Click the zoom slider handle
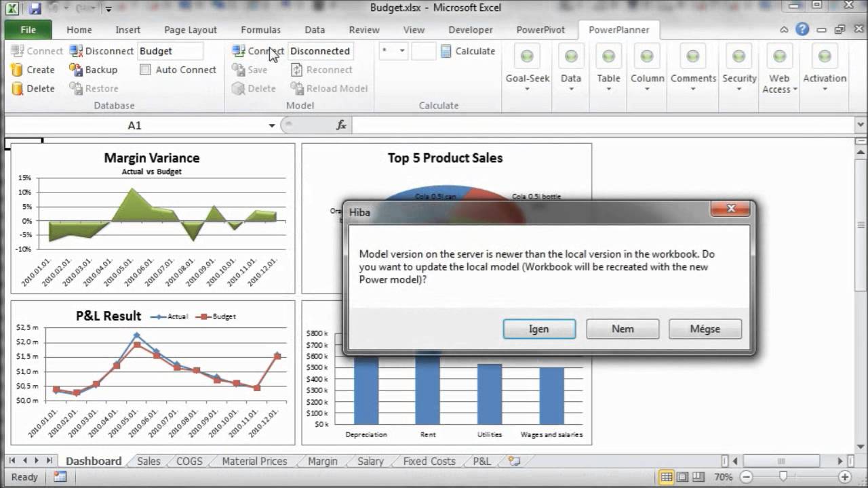 click(783, 477)
